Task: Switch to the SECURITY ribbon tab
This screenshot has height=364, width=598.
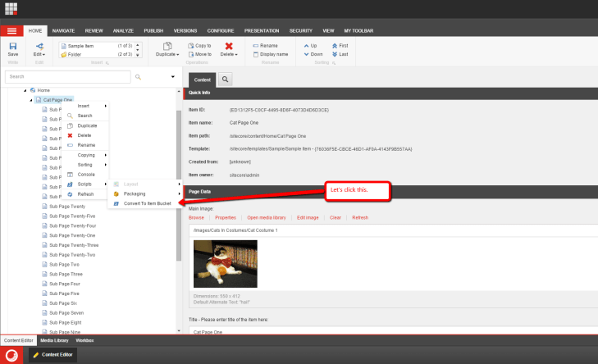Action: coord(300,31)
